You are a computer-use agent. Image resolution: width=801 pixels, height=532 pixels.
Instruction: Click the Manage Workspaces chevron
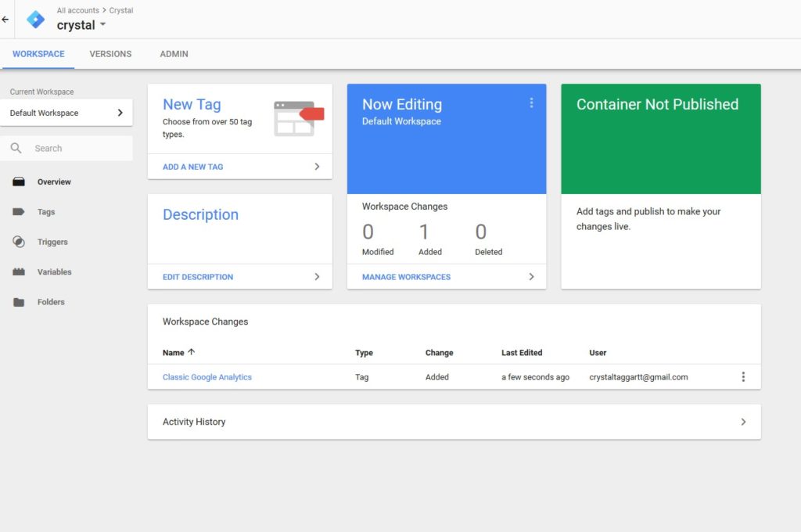click(531, 276)
